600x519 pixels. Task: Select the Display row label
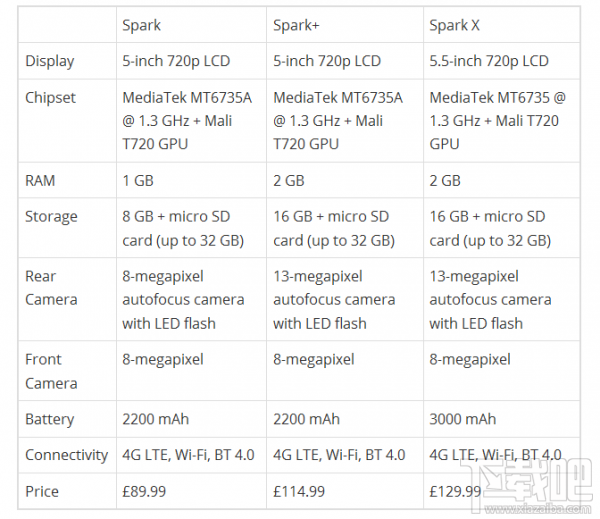50,61
